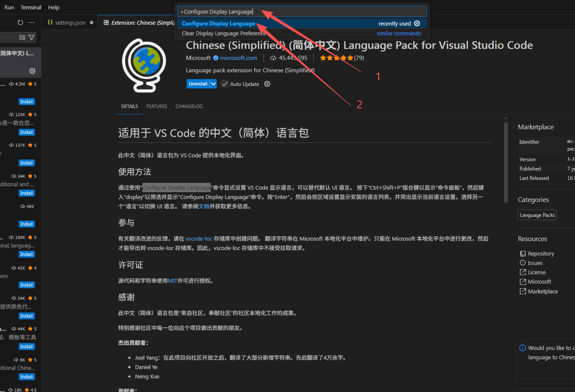575x392 pixels.
Task: Click the Language Packs category button
Action: (x=537, y=215)
